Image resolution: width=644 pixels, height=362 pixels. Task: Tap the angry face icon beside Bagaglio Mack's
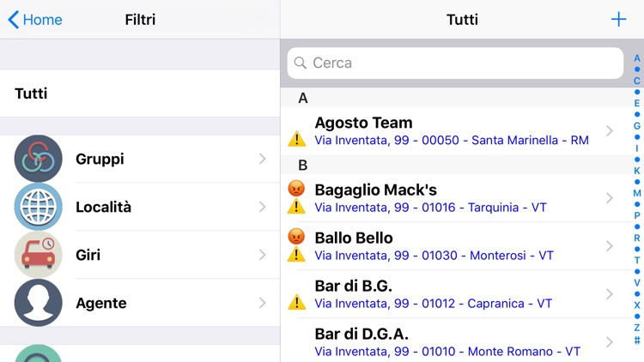[x=296, y=189]
